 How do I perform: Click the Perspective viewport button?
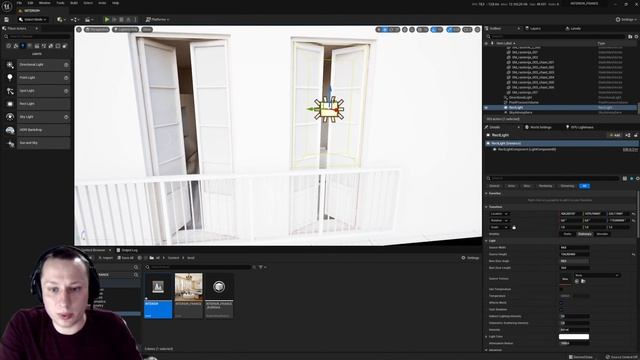coord(97,29)
